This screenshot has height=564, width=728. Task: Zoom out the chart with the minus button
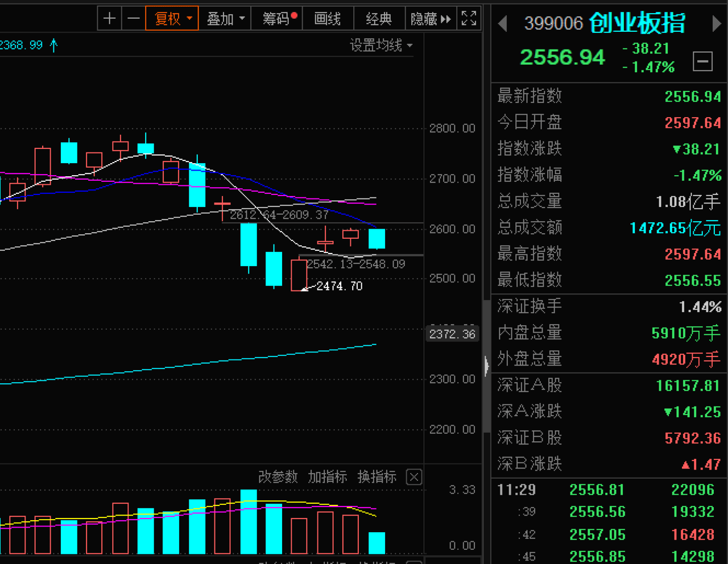(x=134, y=19)
